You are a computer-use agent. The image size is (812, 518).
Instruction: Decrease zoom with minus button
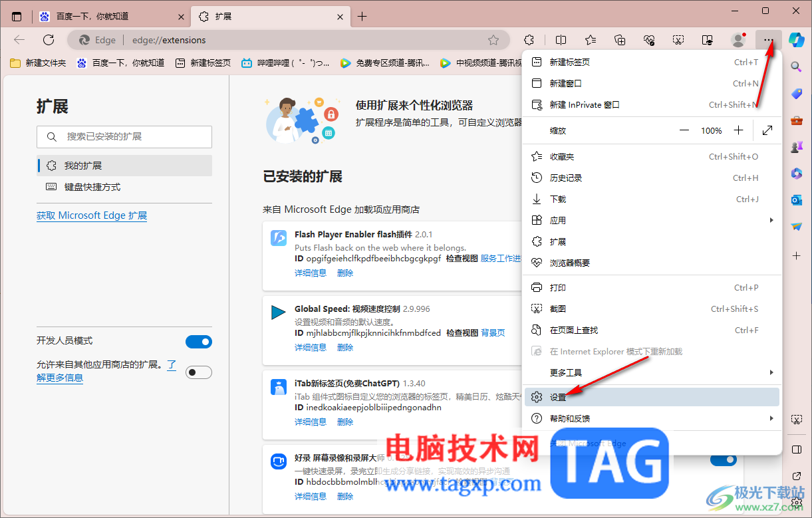pyautogui.click(x=684, y=130)
